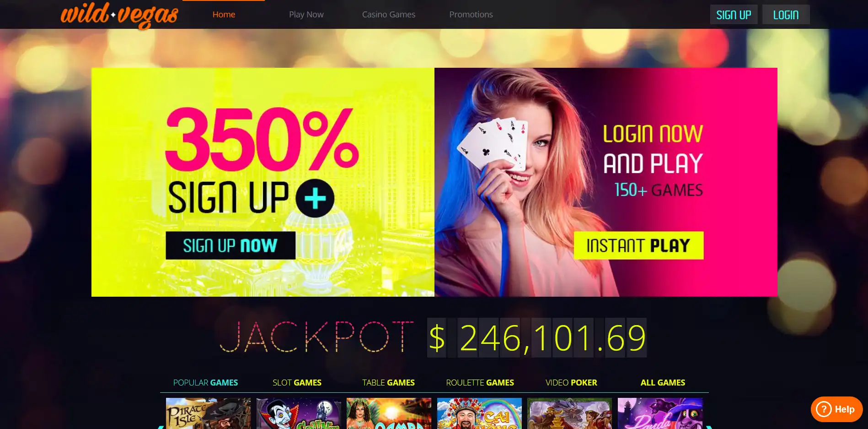Open the Cai Hong game thumbnail
The image size is (868, 429).
coord(479,413)
